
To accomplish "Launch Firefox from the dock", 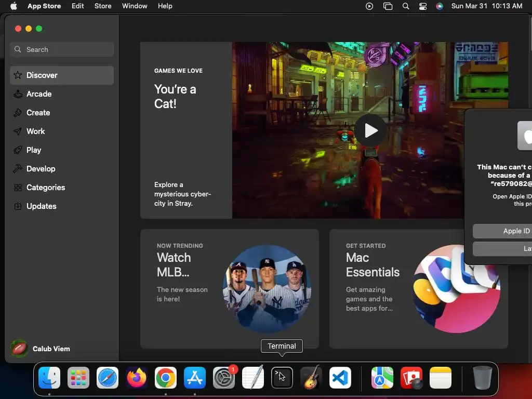I will coord(137,378).
